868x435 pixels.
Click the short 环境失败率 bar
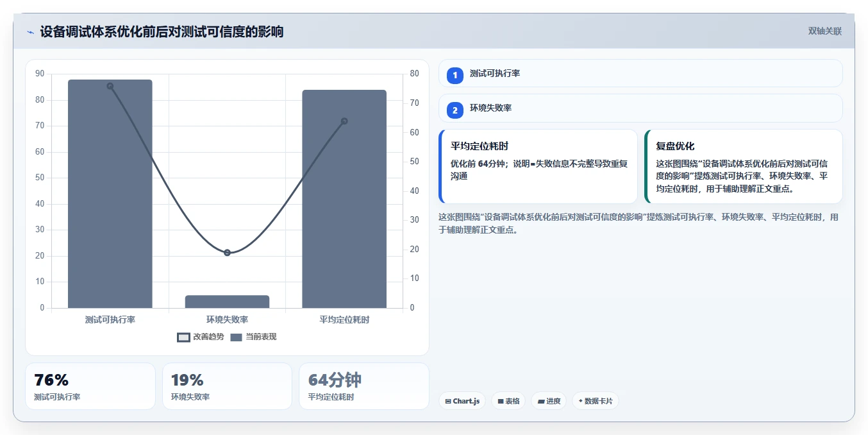tap(227, 302)
